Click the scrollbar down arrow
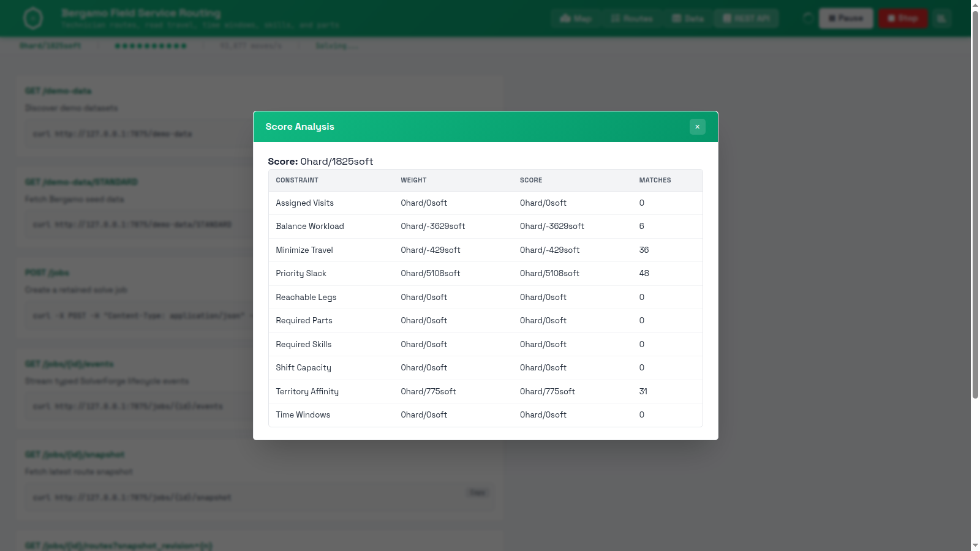Image resolution: width=980 pixels, height=551 pixels. [975, 545]
